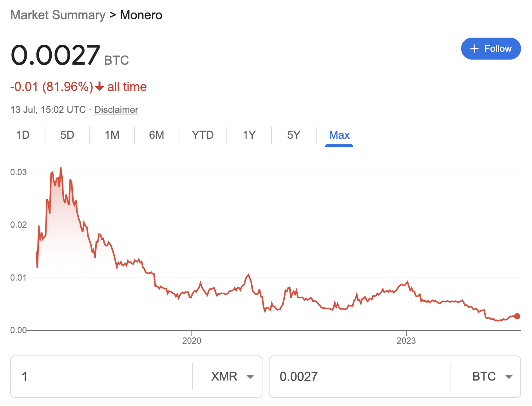Select the 5D time range tab
This screenshot has height=406, width=532.
(67, 135)
